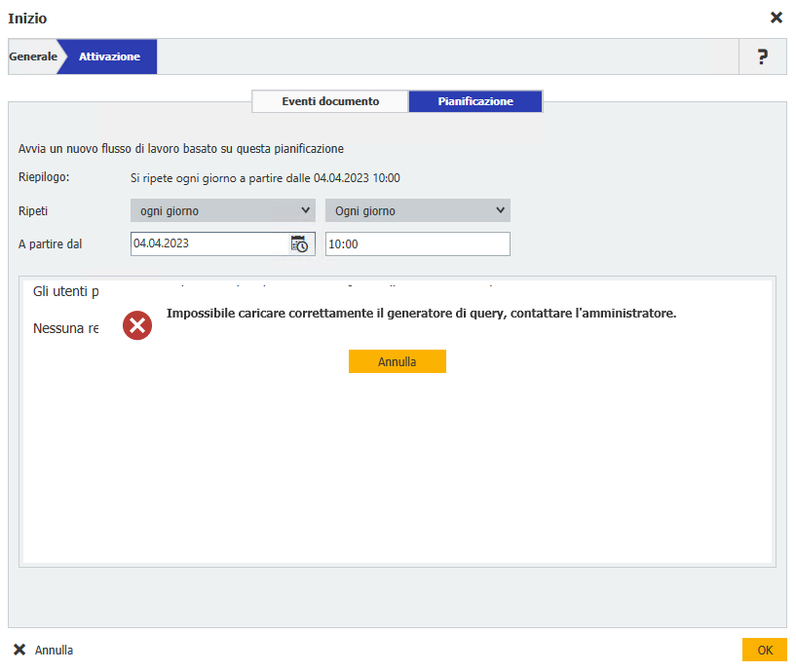Expand the first 'ogni giorno' Ripeti dropdown

click(x=222, y=210)
